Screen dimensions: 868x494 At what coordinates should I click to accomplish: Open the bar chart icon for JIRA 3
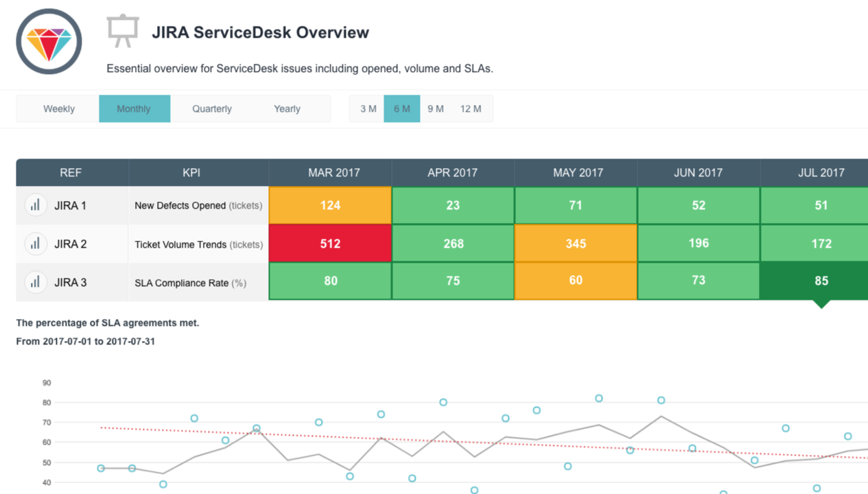tap(35, 281)
